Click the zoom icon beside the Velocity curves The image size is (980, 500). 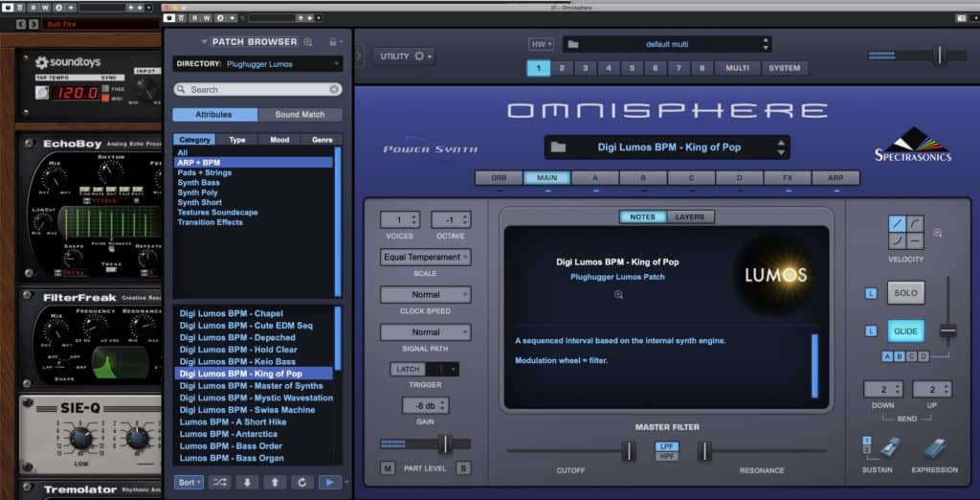[938, 233]
